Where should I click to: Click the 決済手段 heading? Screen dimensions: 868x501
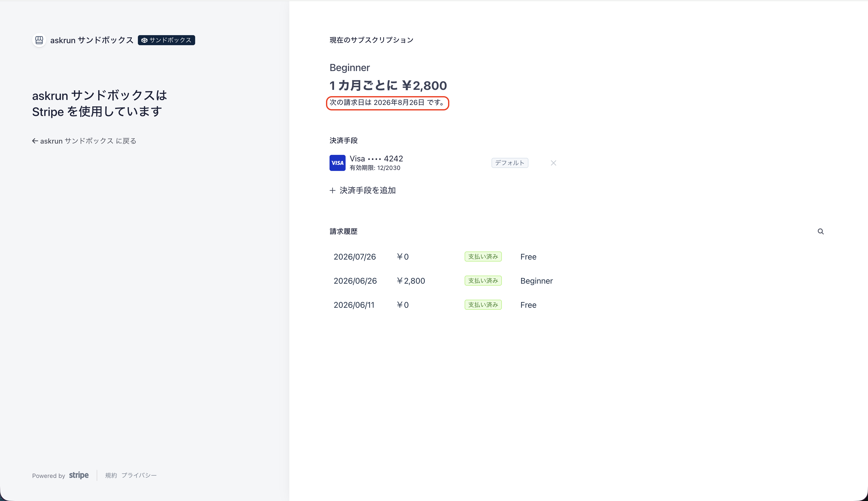pos(343,141)
